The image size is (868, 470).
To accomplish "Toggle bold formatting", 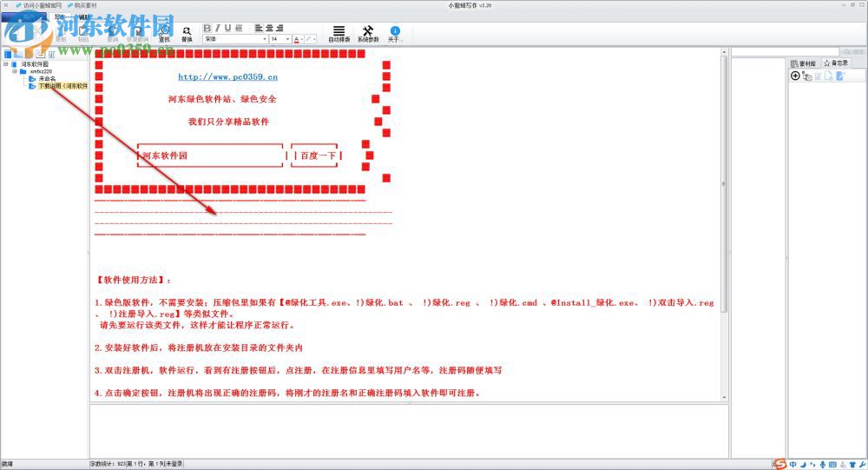I will 207,28.
